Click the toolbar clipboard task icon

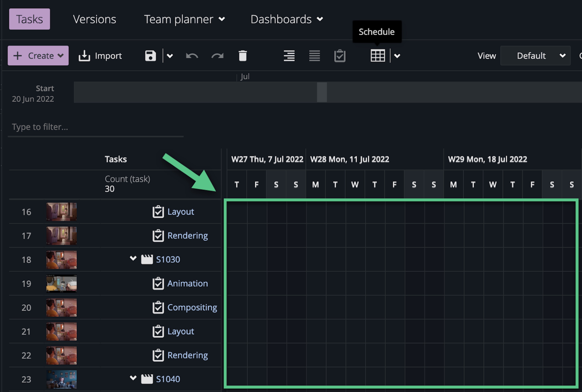(340, 55)
